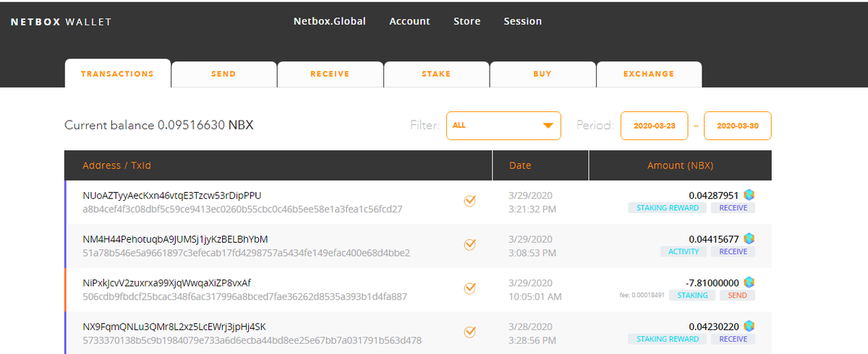Click Receive tag on 0.04415677 row
This screenshot has height=354, width=868.
pos(733,251)
